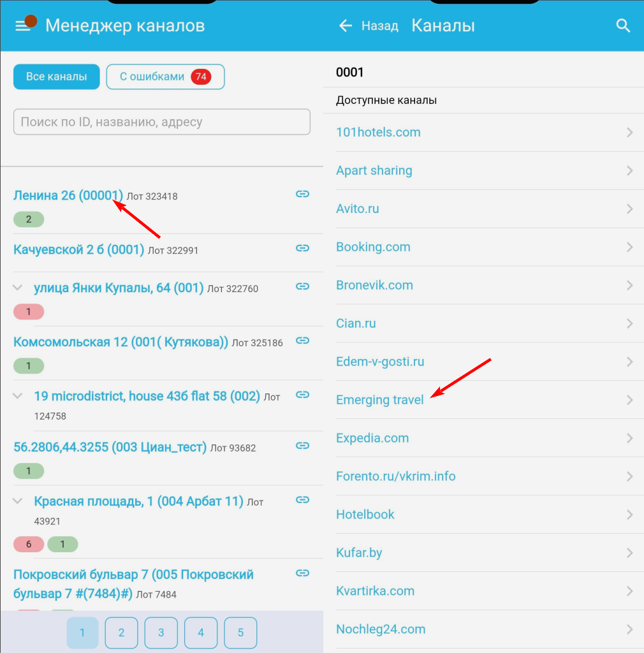Select Edem-v-gosti.ru channel
The height and width of the screenshot is (653, 644).
coord(380,362)
